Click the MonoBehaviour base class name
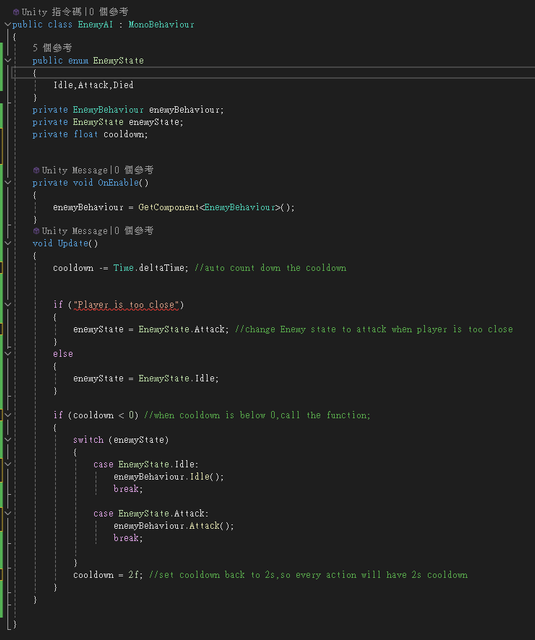Image resolution: width=535 pixels, height=640 pixels. click(162, 24)
